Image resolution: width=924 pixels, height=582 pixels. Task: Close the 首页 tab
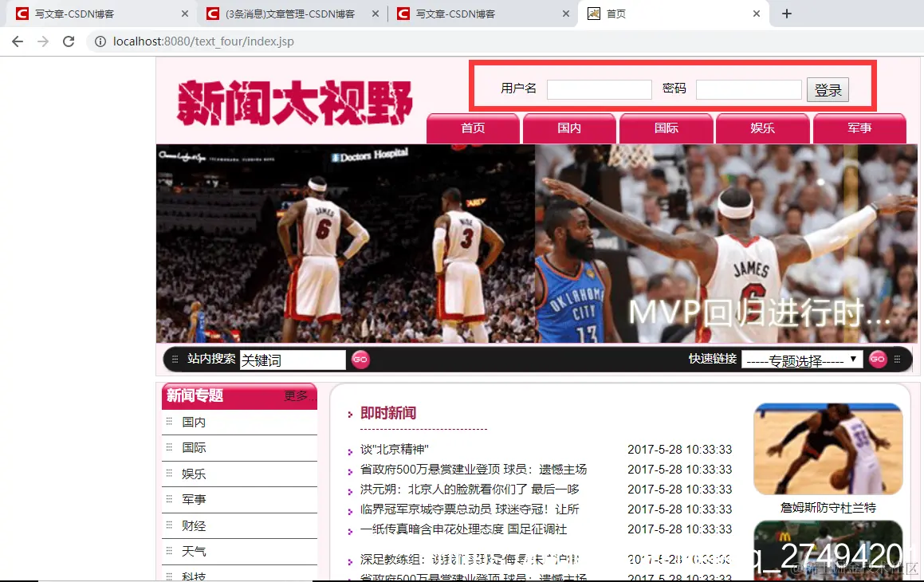757,14
